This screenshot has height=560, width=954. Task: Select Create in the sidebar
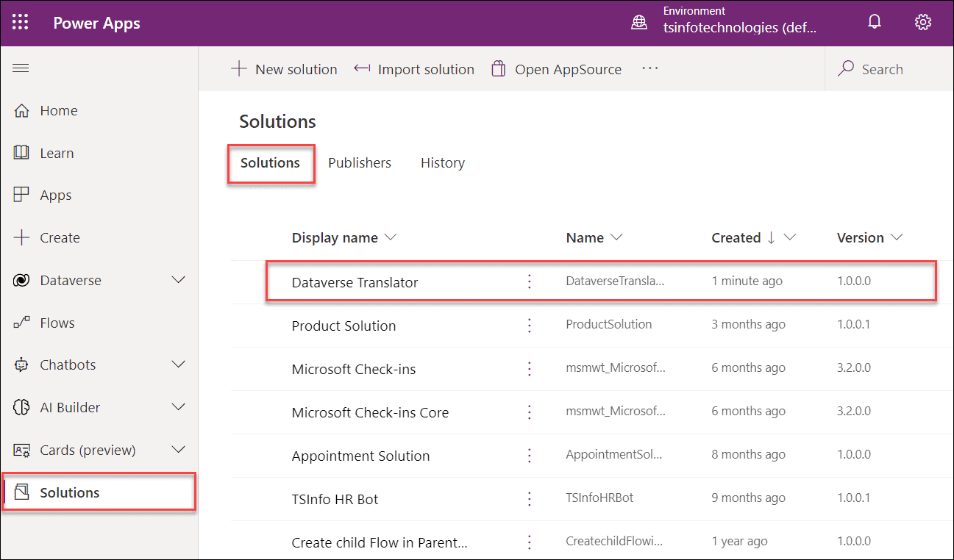tap(60, 237)
